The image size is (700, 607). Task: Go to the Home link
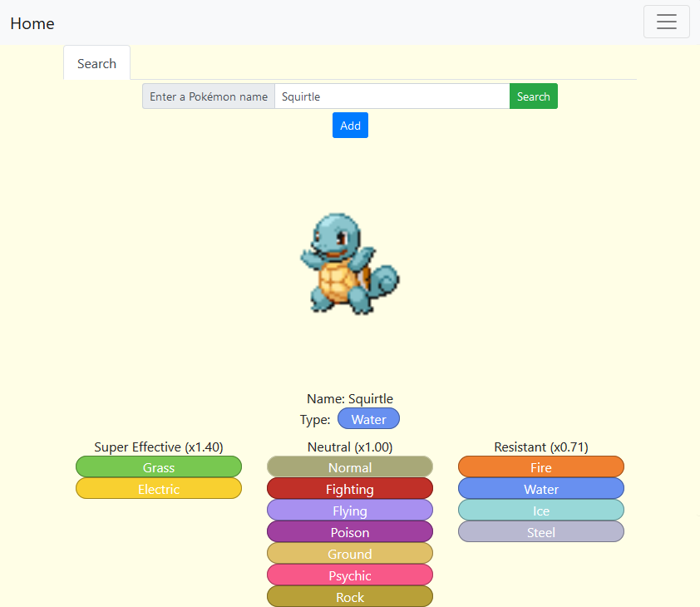[x=32, y=23]
